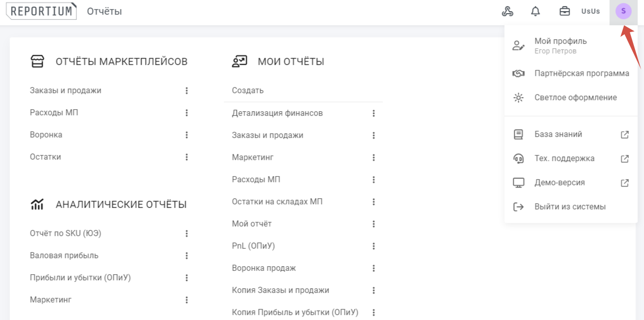Click external link icon beside Демо-версия

pyautogui.click(x=624, y=183)
